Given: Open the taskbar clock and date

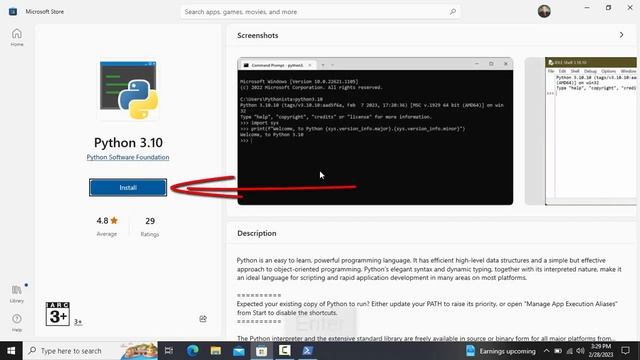Looking at the screenshot, I should point(601,351).
